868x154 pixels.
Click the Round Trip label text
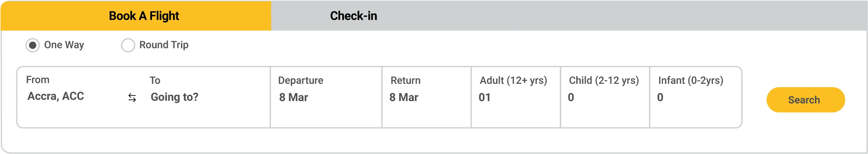164,45
